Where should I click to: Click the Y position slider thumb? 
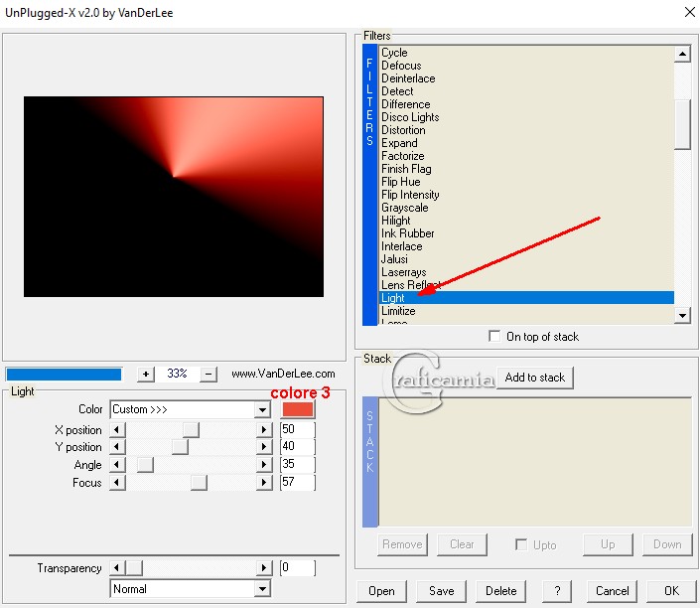pyautogui.click(x=180, y=447)
